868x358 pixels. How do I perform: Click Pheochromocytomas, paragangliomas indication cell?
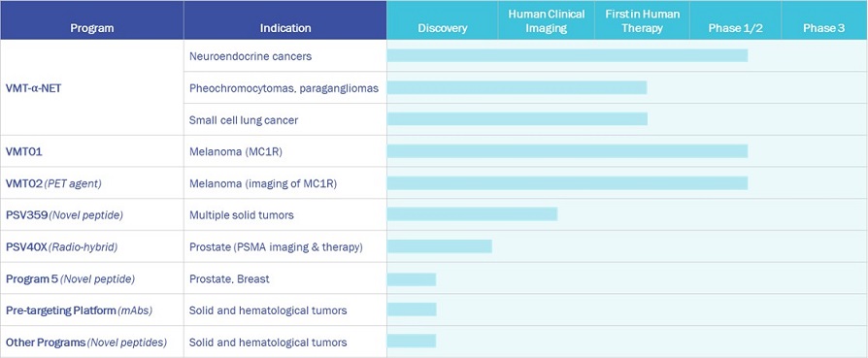pyautogui.click(x=285, y=87)
